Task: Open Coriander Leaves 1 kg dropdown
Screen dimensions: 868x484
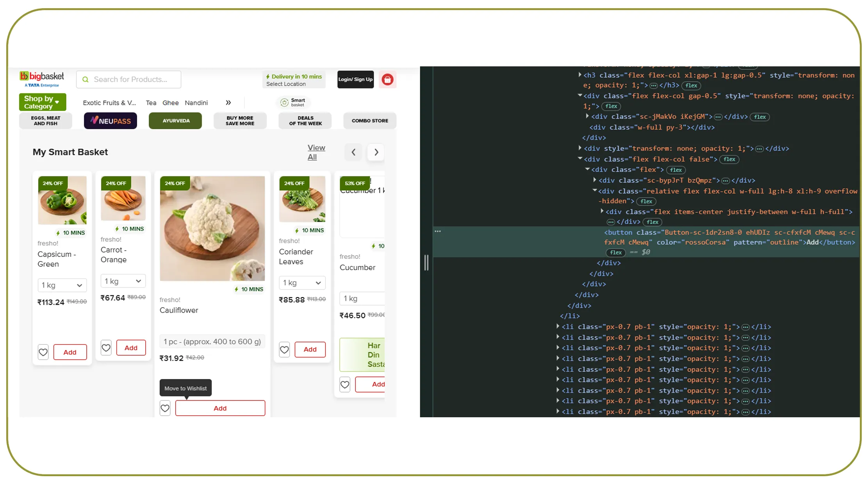Action: [x=302, y=283]
